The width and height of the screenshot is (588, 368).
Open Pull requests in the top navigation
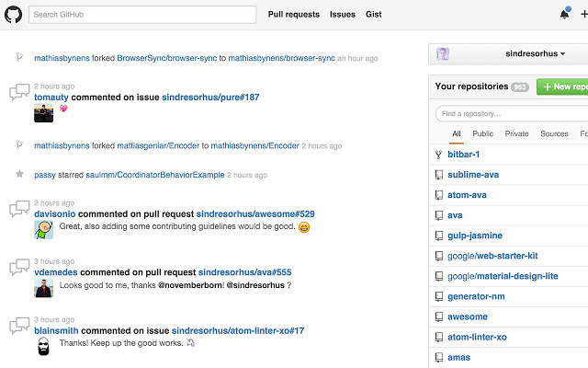point(294,15)
